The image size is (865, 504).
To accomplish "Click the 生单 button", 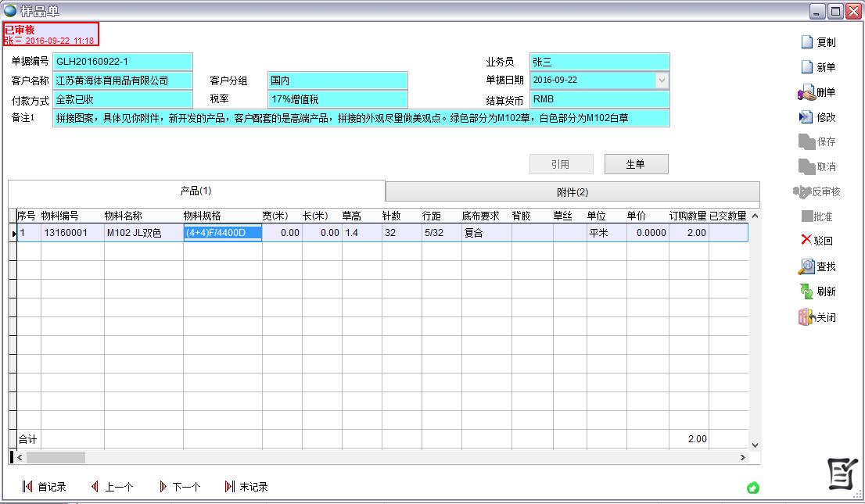I will (636, 164).
